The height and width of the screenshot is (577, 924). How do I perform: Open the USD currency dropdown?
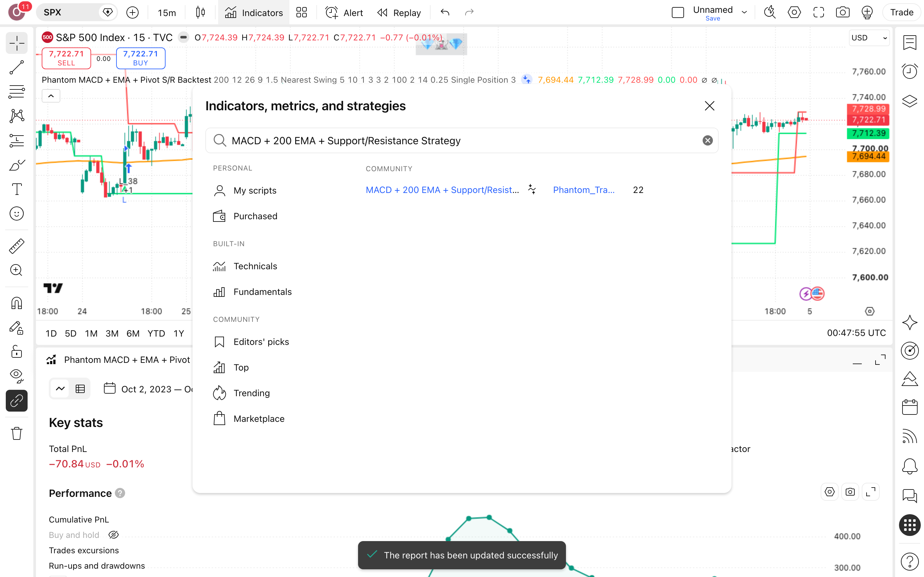(x=869, y=38)
